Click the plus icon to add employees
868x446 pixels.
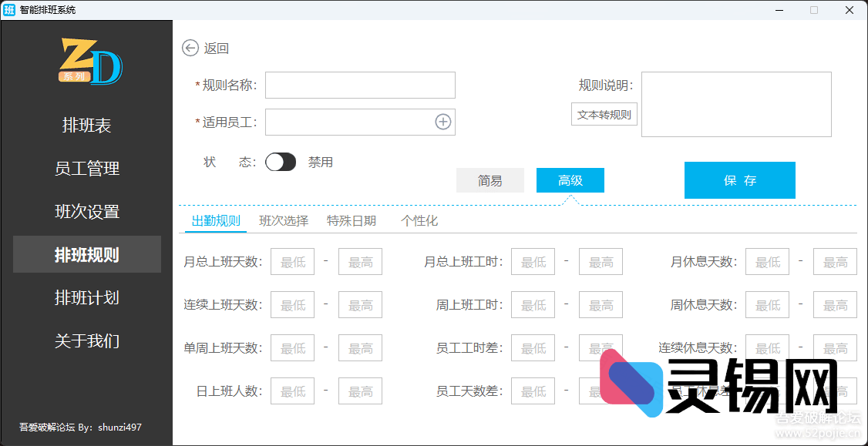[x=442, y=122]
